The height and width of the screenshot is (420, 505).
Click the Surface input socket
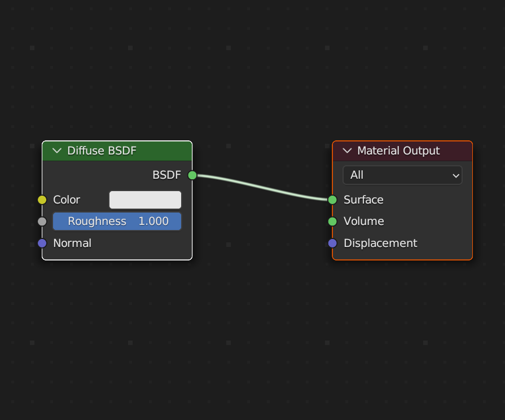click(332, 200)
